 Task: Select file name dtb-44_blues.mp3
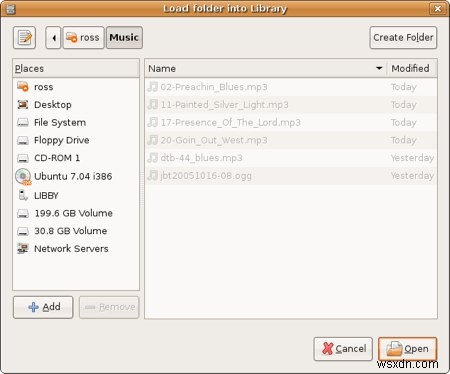[201, 158]
